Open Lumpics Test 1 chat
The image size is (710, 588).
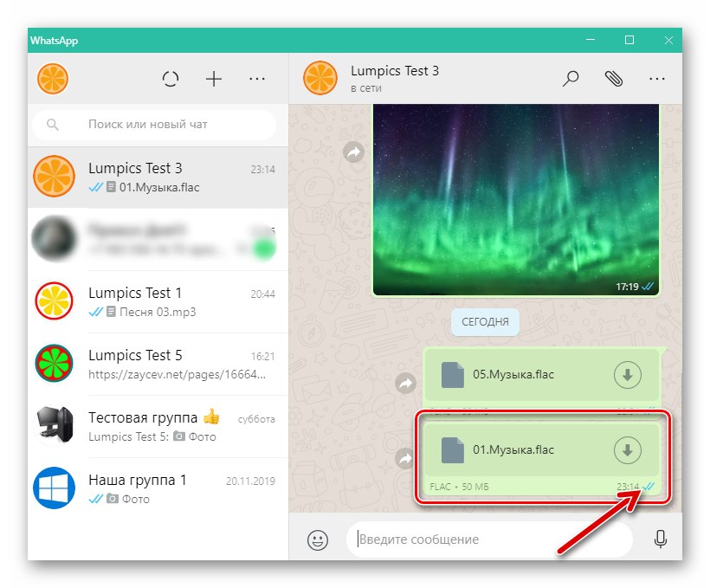pyautogui.click(x=158, y=301)
